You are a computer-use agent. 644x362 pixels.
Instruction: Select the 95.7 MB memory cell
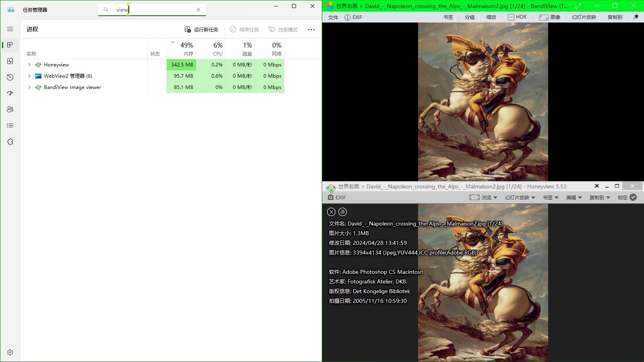181,76
